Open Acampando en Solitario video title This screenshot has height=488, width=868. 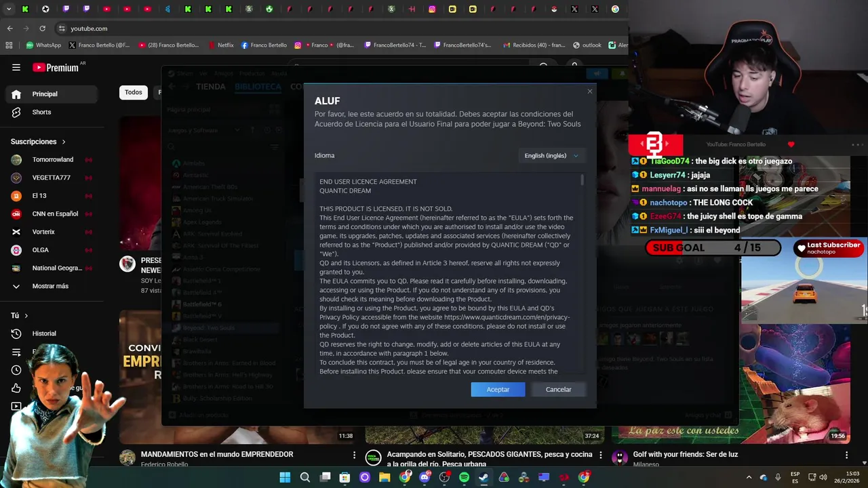click(x=490, y=459)
